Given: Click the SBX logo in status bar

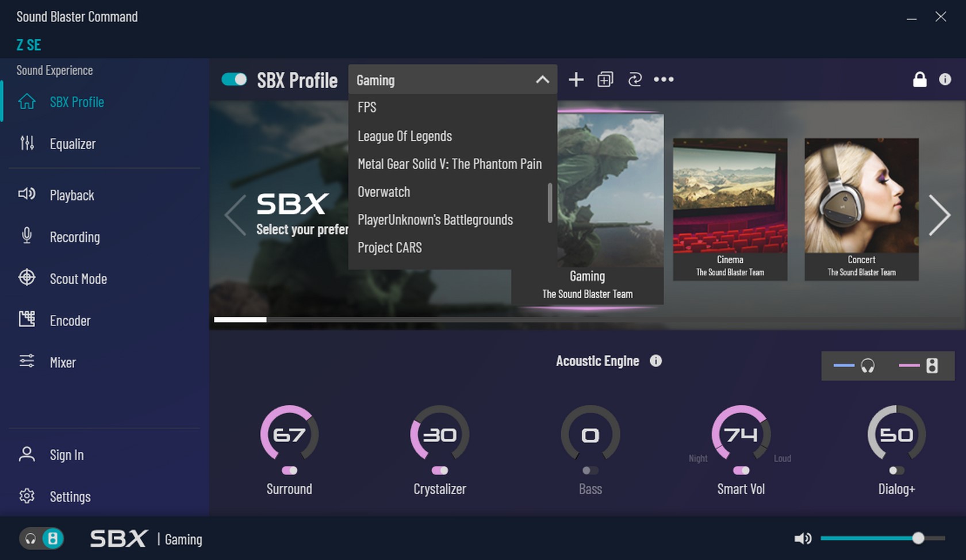Looking at the screenshot, I should click(x=119, y=539).
